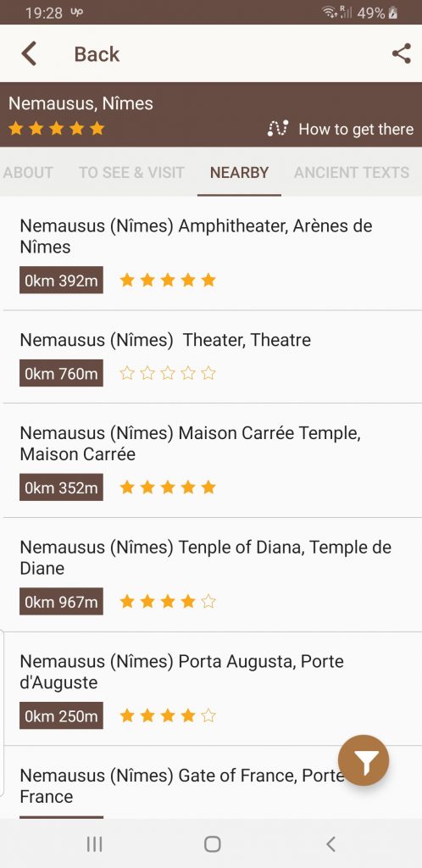Open the Nemausus Theater, Theatre entry
The height and width of the screenshot is (868, 422).
(211, 357)
